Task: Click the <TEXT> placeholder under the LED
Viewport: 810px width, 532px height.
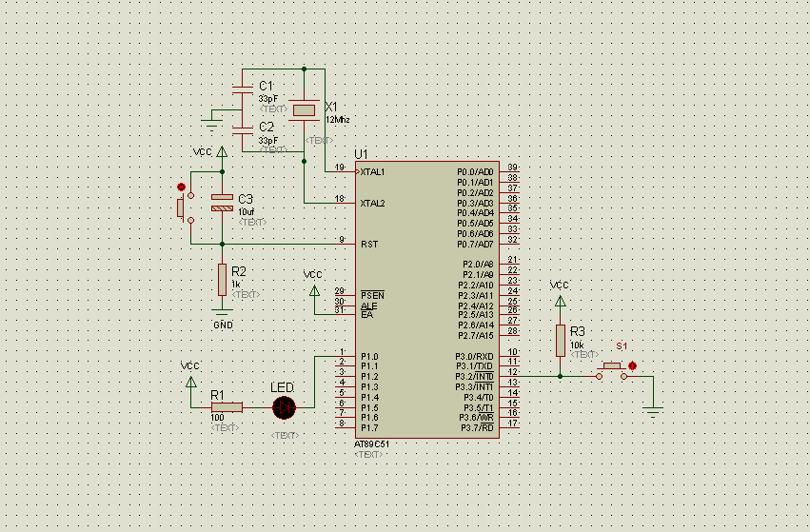Action: (285, 436)
